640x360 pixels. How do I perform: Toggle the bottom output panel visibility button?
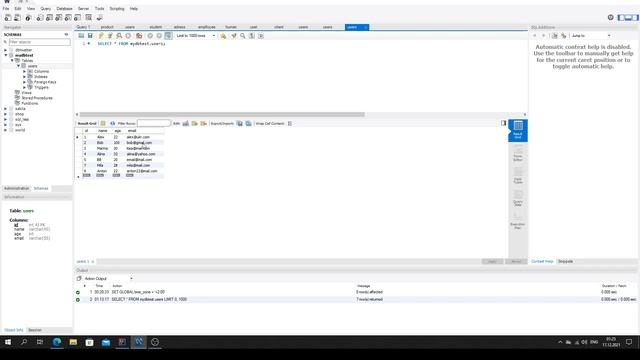629,18
